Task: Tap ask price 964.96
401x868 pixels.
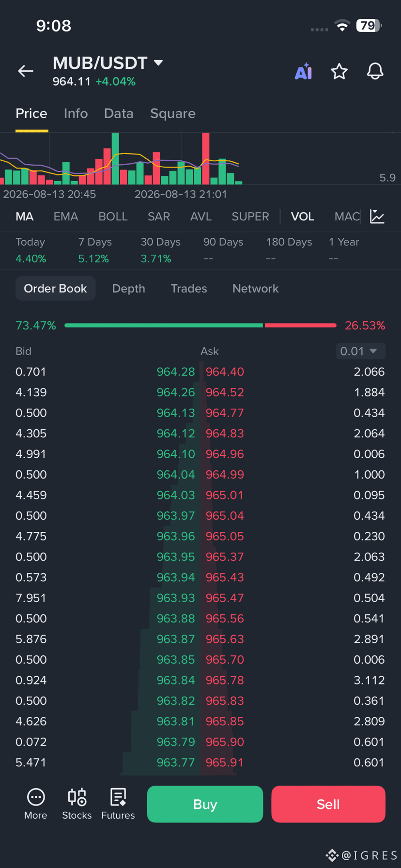Action: click(225, 454)
